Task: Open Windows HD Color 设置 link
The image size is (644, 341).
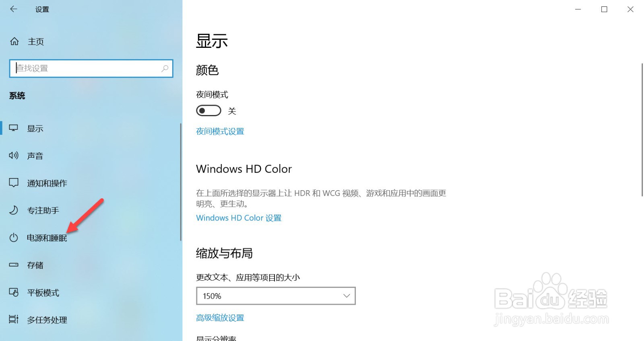Action: 239,218
